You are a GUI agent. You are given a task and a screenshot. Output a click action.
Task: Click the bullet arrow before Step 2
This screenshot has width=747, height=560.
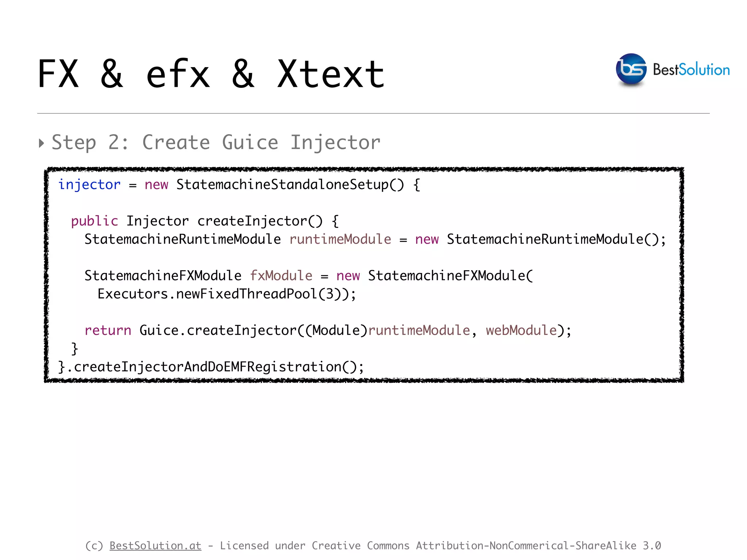click(x=41, y=143)
